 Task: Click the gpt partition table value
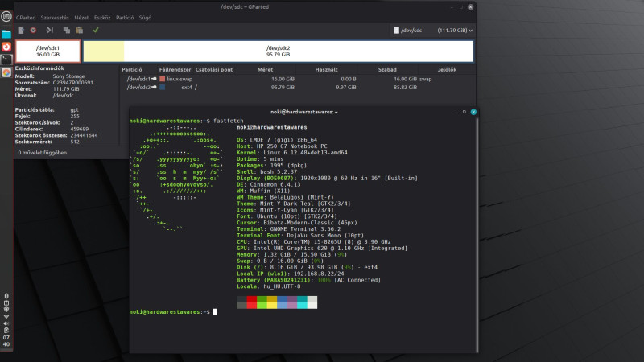[x=74, y=110]
